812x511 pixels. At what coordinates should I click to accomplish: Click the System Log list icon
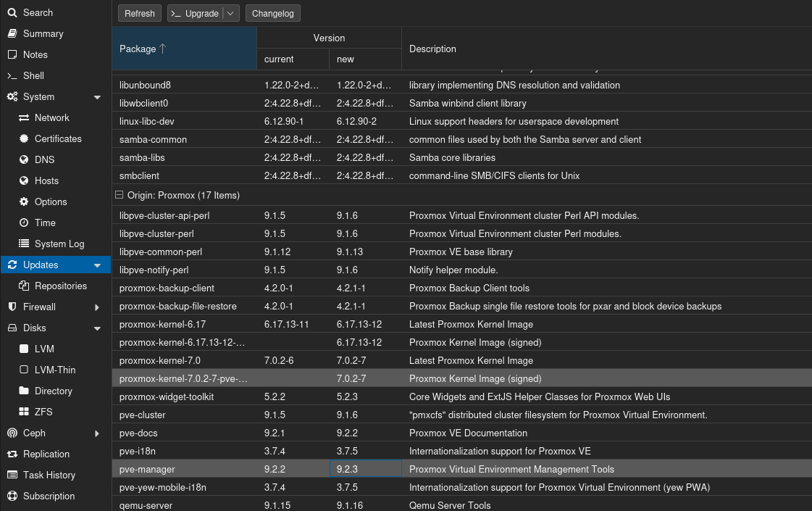pos(24,244)
